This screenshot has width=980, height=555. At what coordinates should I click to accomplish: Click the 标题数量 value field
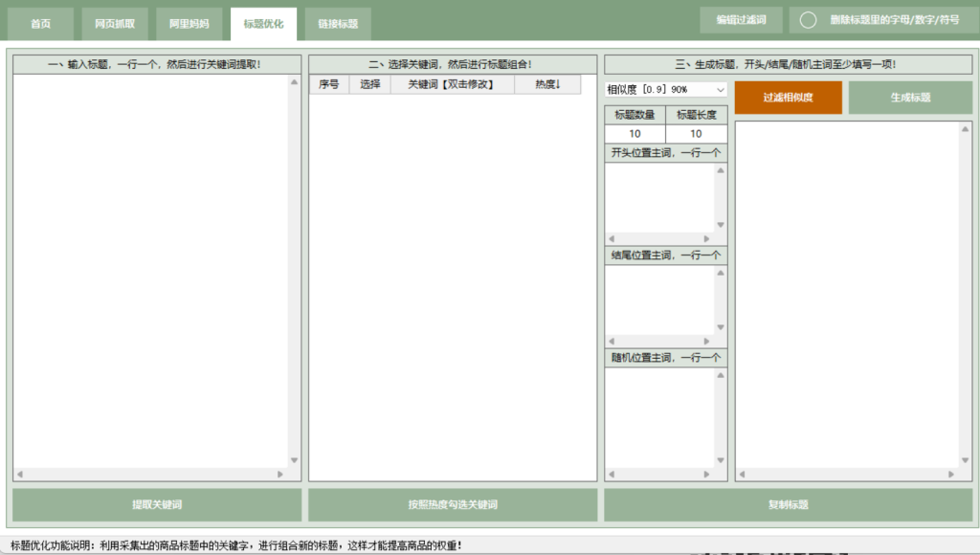click(x=635, y=134)
